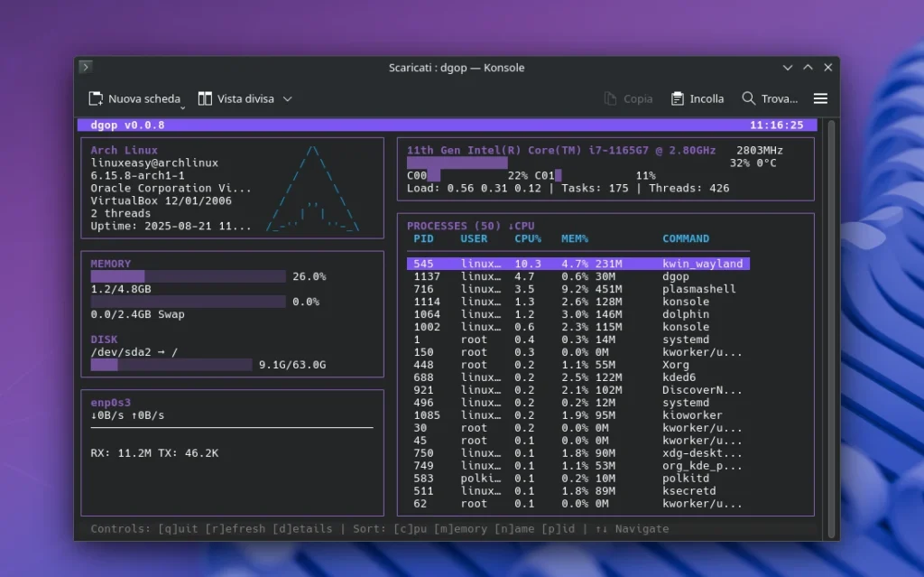Image resolution: width=924 pixels, height=577 pixels.
Task: Click the Incolla clipboard paste icon
Action: click(678, 98)
